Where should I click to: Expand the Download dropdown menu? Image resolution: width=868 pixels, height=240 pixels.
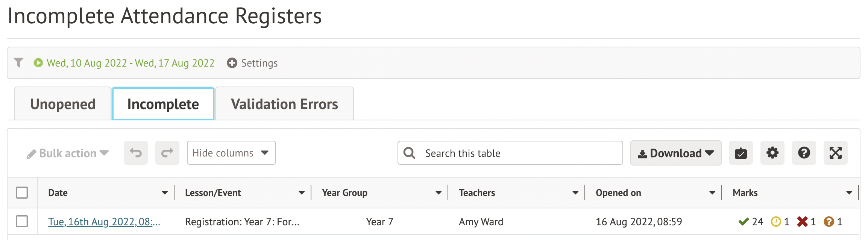coord(675,153)
